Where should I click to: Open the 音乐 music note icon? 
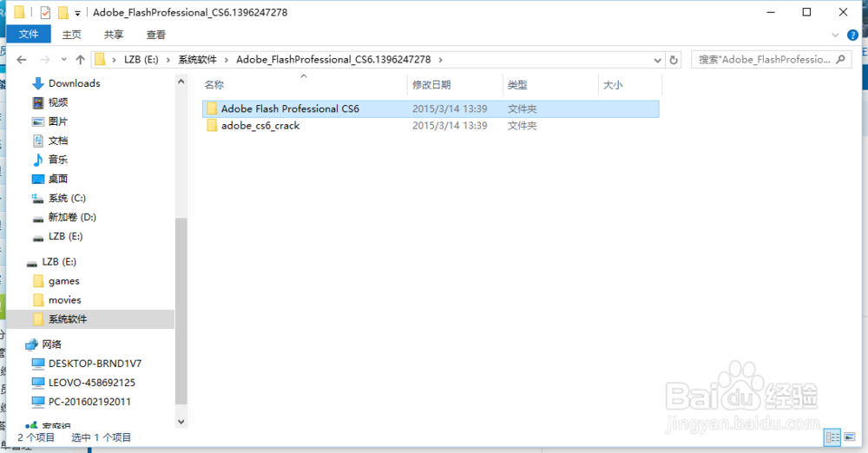pyautogui.click(x=37, y=160)
